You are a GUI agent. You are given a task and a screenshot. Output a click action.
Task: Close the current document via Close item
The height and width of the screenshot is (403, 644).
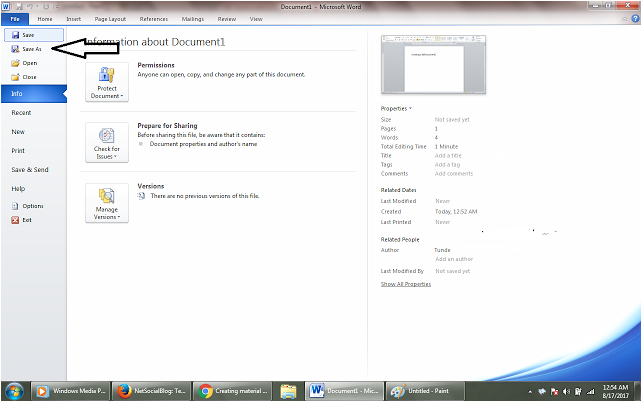(x=24, y=77)
